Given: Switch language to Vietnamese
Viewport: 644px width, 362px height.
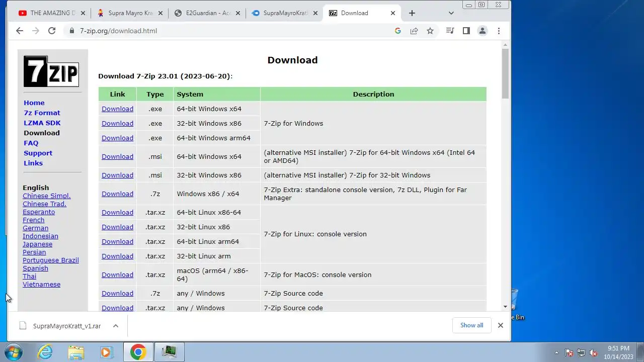Looking at the screenshot, I should [x=41, y=284].
